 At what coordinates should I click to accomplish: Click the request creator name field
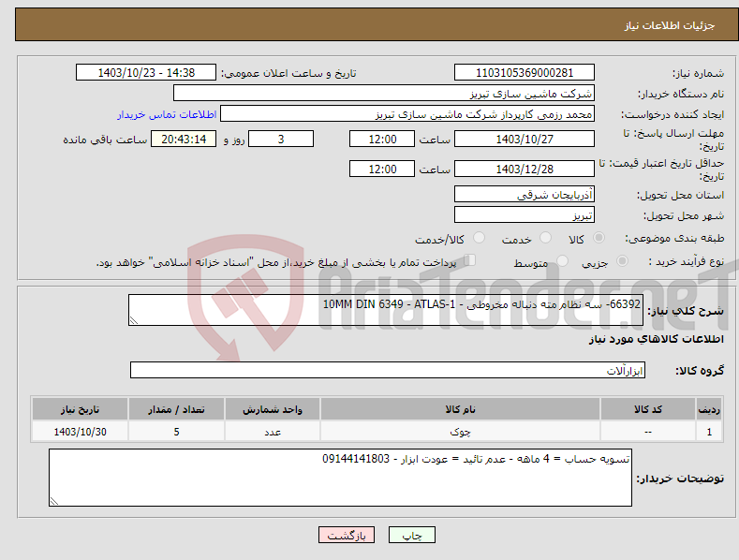(x=407, y=114)
